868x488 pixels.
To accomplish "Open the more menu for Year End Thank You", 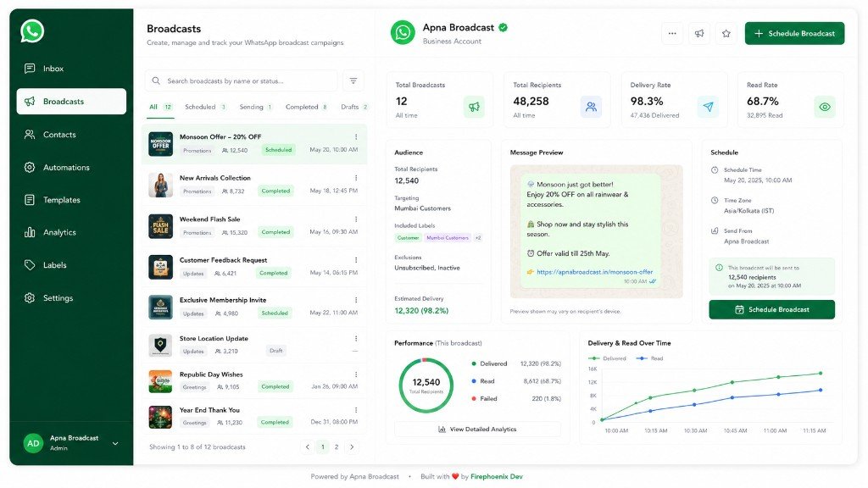I will 356,410.
